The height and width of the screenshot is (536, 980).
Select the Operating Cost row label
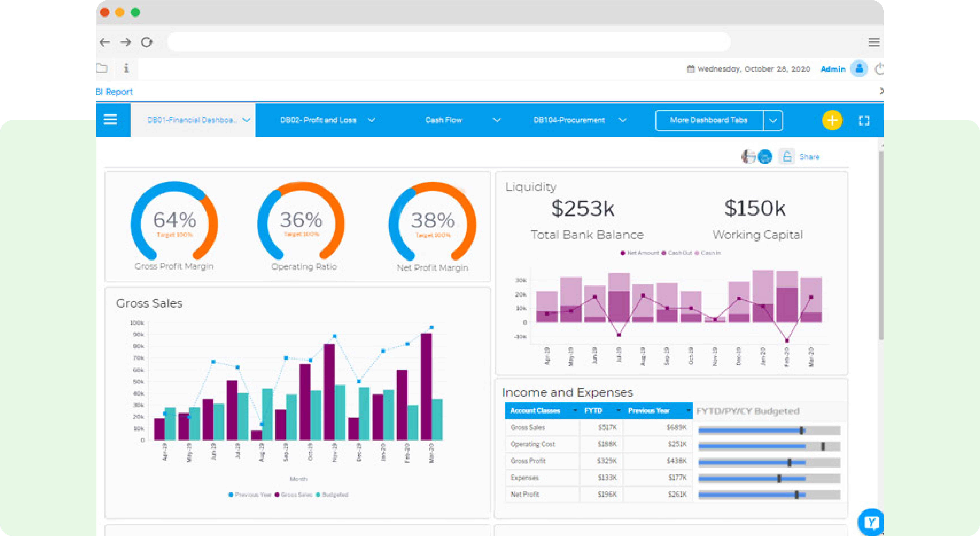(x=533, y=444)
